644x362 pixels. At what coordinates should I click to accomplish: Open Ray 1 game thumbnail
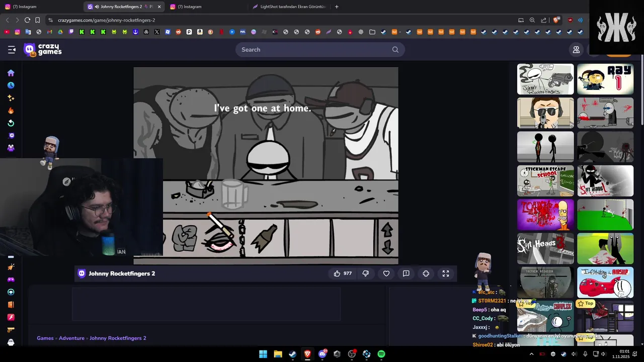click(605, 79)
